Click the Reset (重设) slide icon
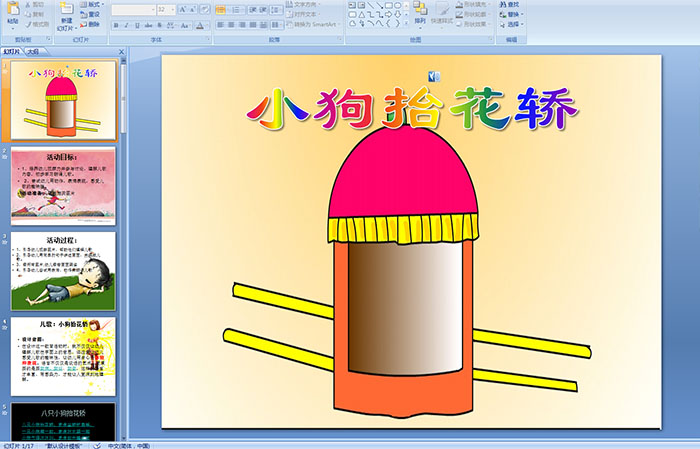The image size is (700, 449). 83,14
